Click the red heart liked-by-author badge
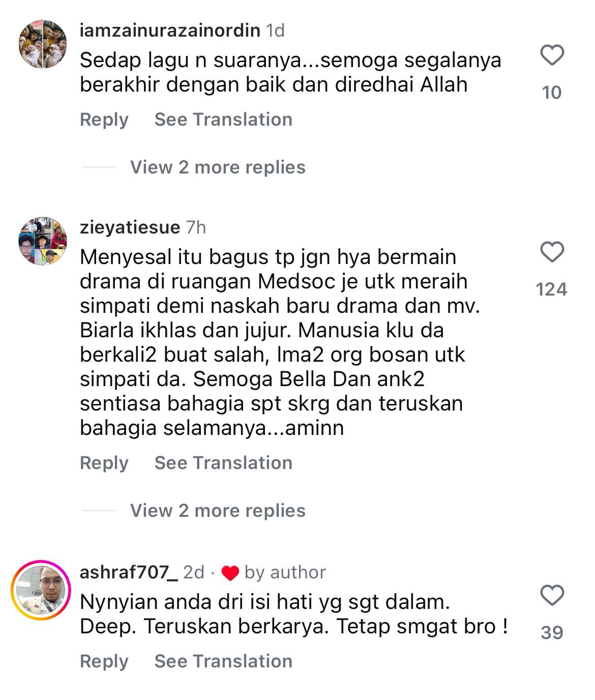Viewport: 595px width, 700px height. (x=230, y=573)
